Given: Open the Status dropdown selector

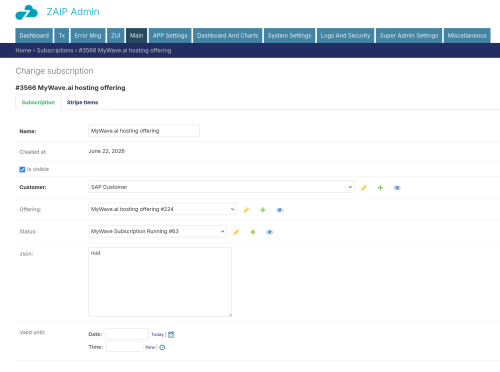Looking at the screenshot, I should pyautogui.click(x=157, y=231).
